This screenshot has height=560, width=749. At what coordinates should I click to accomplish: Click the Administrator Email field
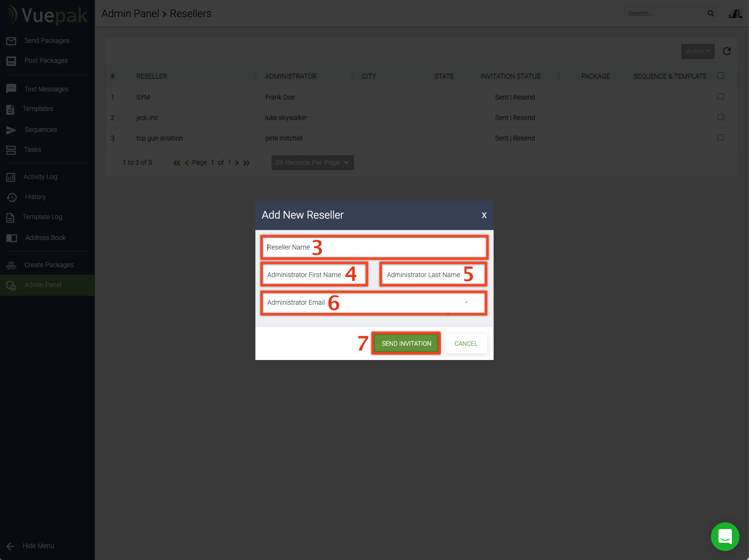[x=374, y=303]
